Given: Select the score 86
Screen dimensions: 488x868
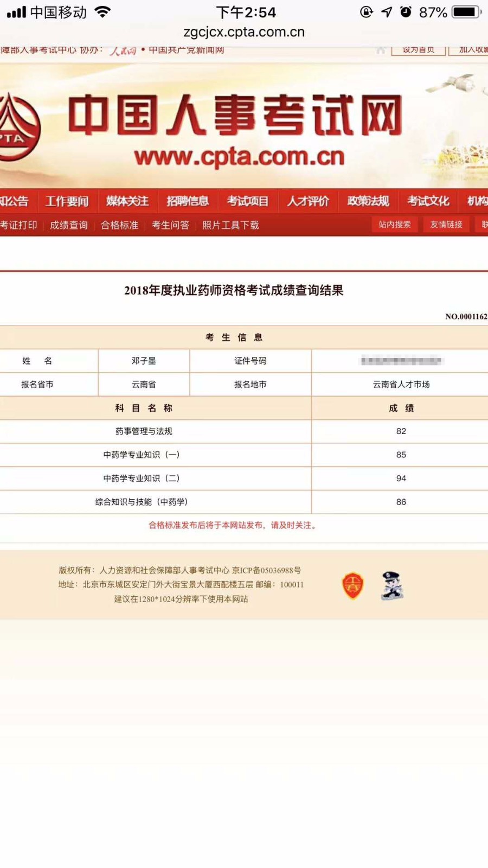Looking at the screenshot, I should [401, 502].
